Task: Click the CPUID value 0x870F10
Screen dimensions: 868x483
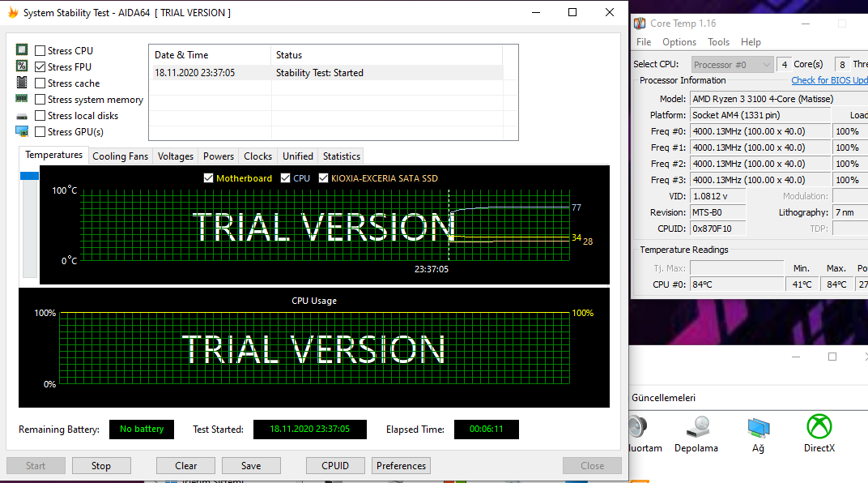Action: [717, 229]
